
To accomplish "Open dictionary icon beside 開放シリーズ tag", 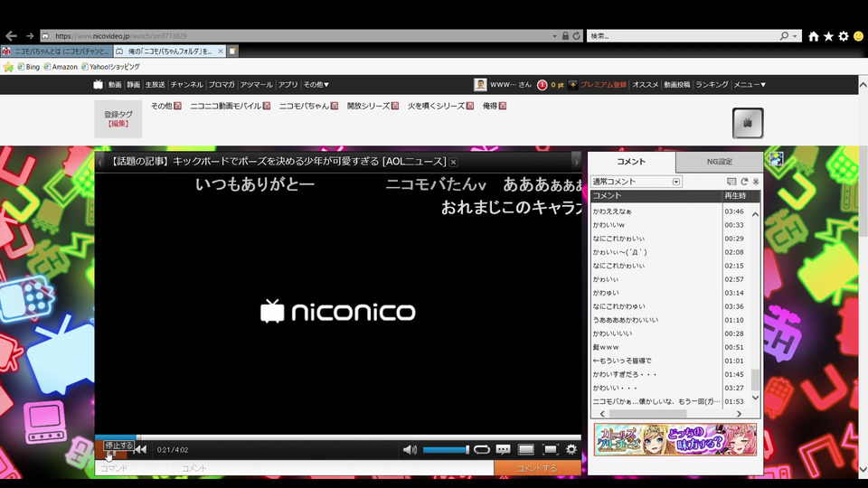I will (395, 106).
